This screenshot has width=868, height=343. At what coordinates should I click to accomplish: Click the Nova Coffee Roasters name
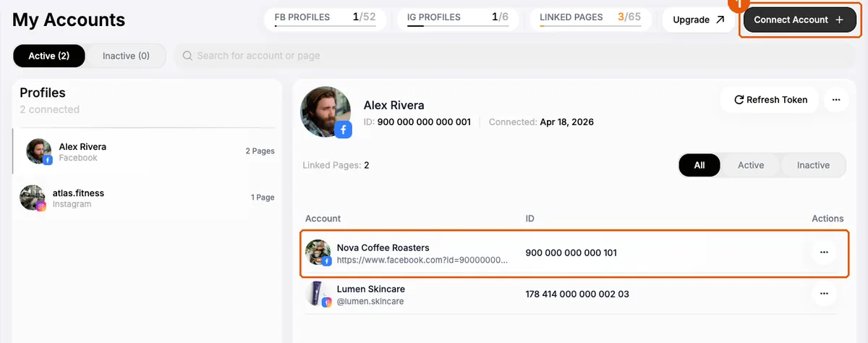[x=383, y=247]
